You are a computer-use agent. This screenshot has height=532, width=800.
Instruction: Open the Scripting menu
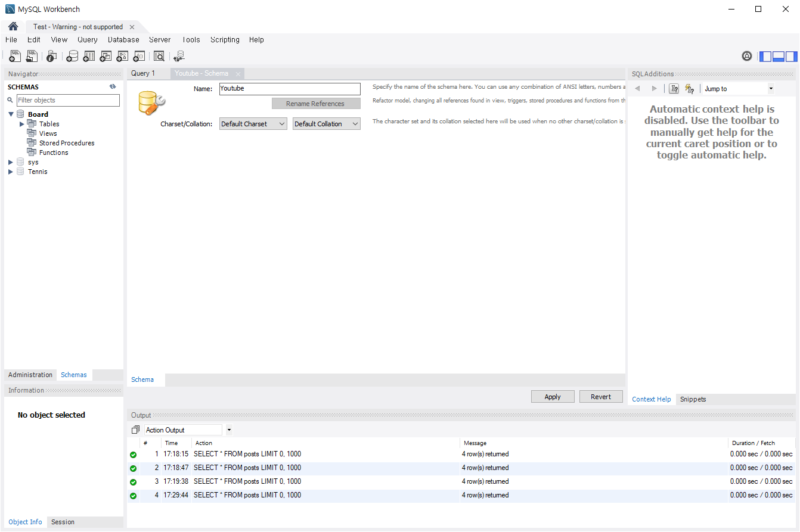coord(225,40)
